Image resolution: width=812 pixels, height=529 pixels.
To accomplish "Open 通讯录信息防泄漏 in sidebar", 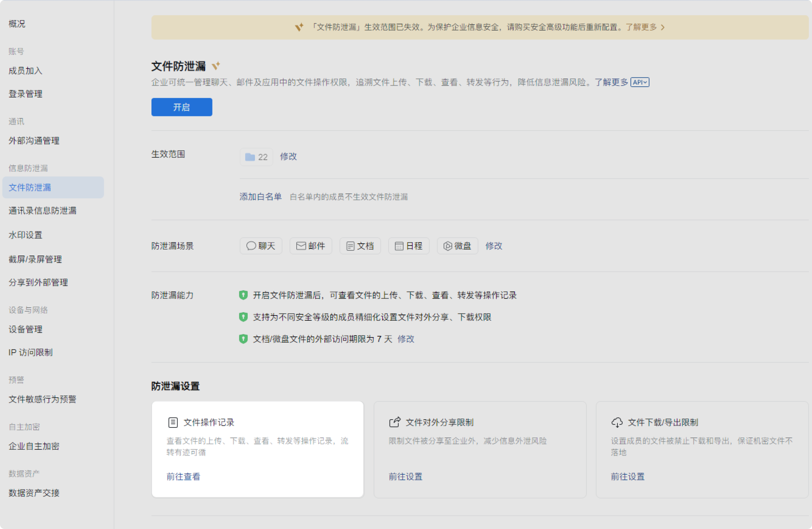I will (42, 211).
